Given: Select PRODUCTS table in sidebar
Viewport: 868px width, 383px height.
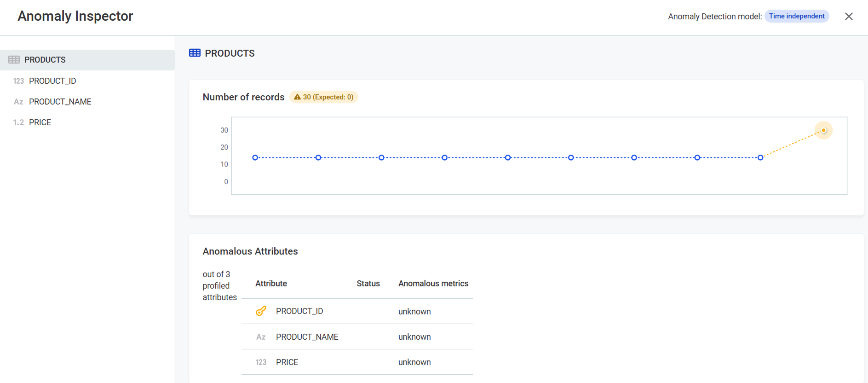Looking at the screenshot, I should (x=45, y=60).
